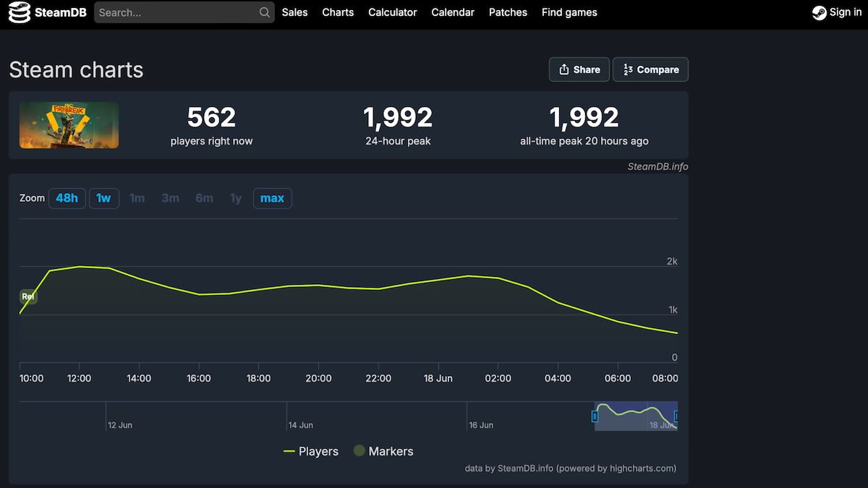Click the 1k y-axis label
Screen dimensions: 868x488
pyautogui.click(x=673, y=310)
